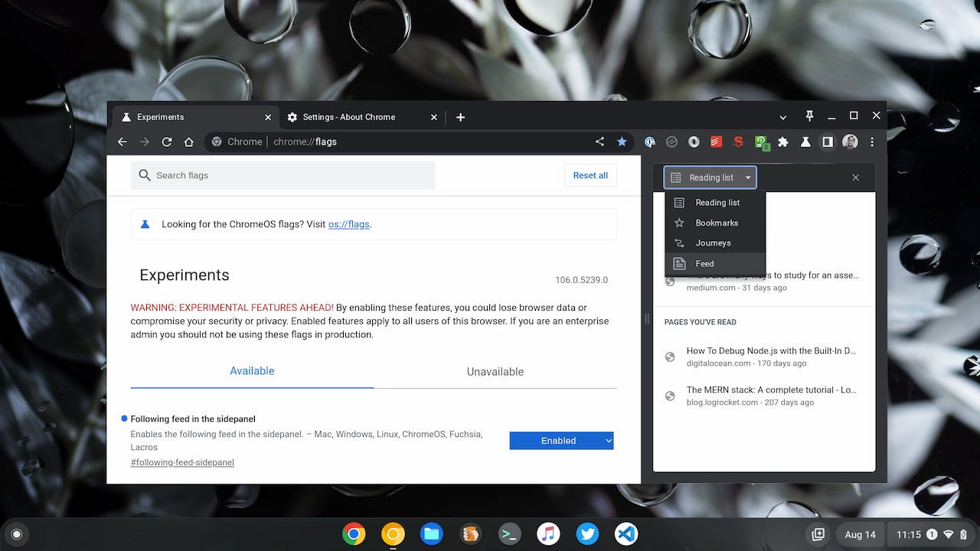Image resolution: width=980 pixels, height=551 pixels.
Task: Close the side panel
Action: click(x=855, y=178)
